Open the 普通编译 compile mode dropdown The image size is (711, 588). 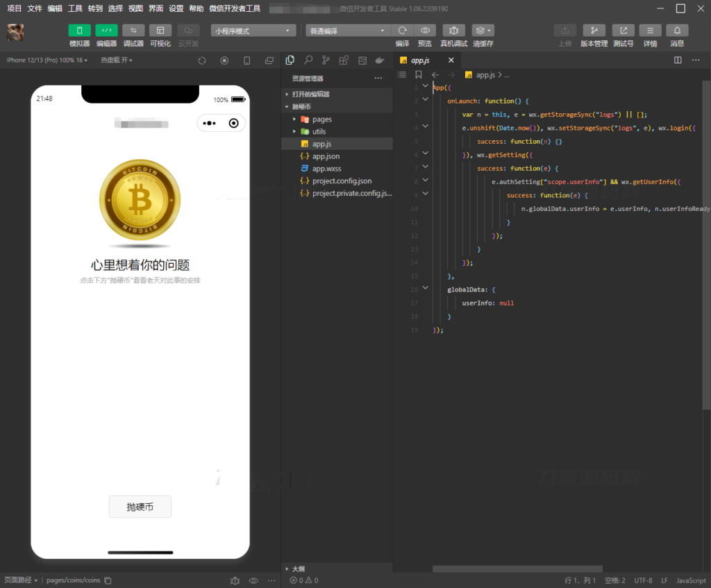click(346, 30)
